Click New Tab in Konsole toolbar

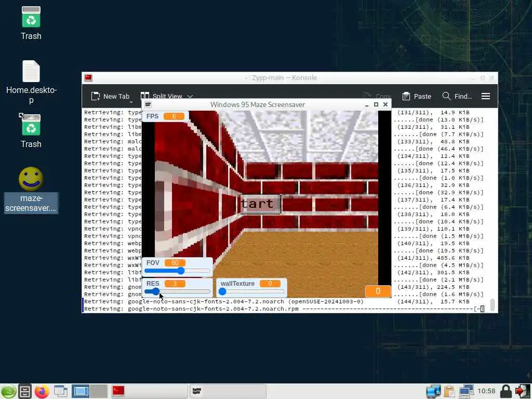point(110,96)
